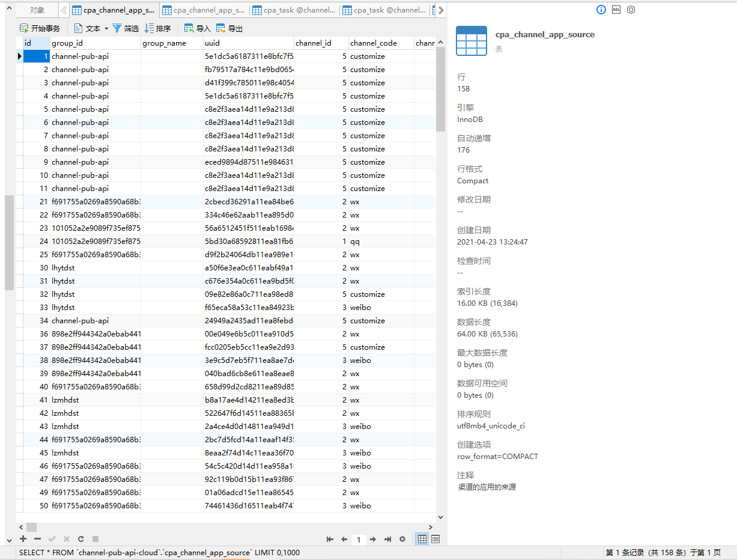Click the row indicator arrow of row 1
Screen dimensions: 737x560
pos(19,56)
